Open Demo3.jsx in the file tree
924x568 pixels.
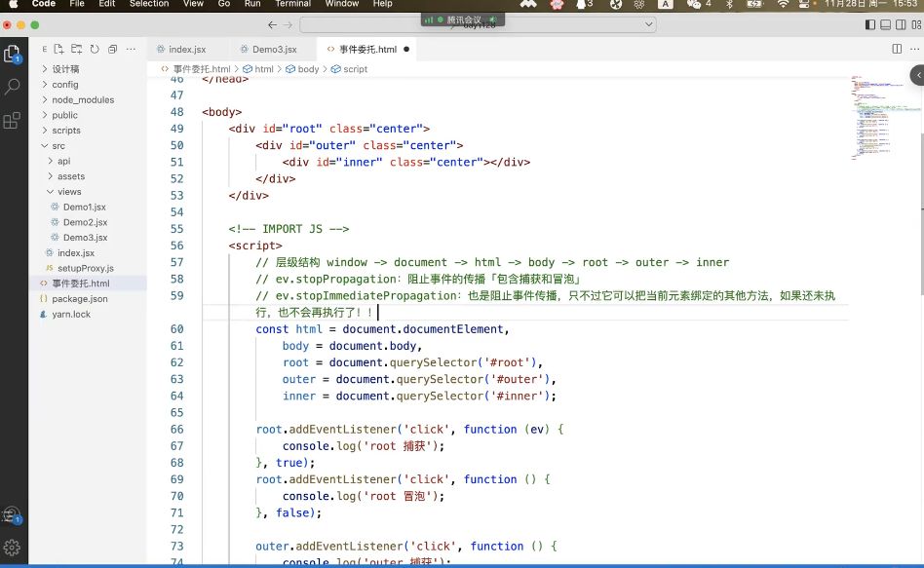pos(87,238)
